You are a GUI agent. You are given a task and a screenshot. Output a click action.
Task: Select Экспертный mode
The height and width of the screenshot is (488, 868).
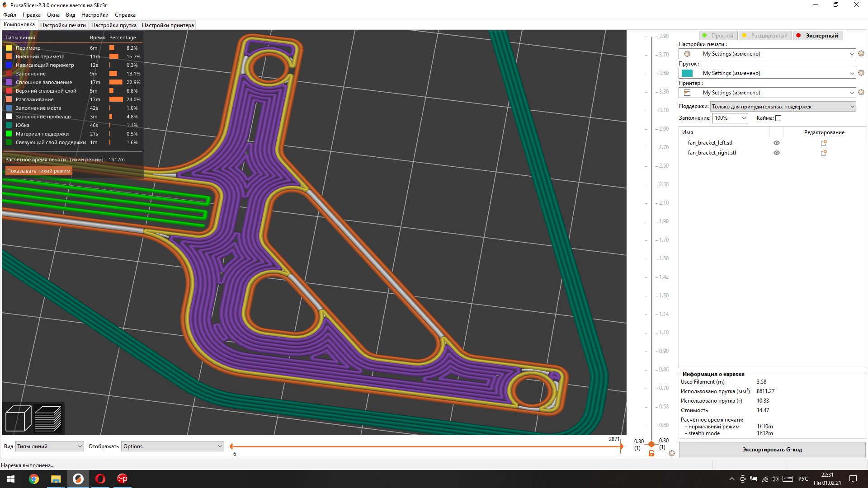(817, 36)
